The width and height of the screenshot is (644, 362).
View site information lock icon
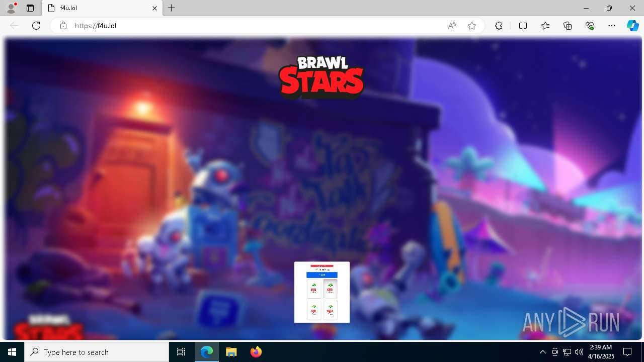[x=63, y=26]
